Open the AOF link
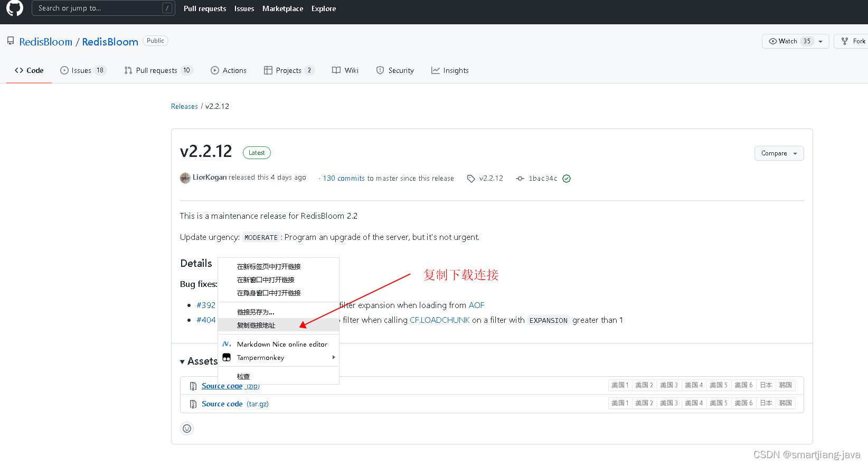 coord(476,305)
